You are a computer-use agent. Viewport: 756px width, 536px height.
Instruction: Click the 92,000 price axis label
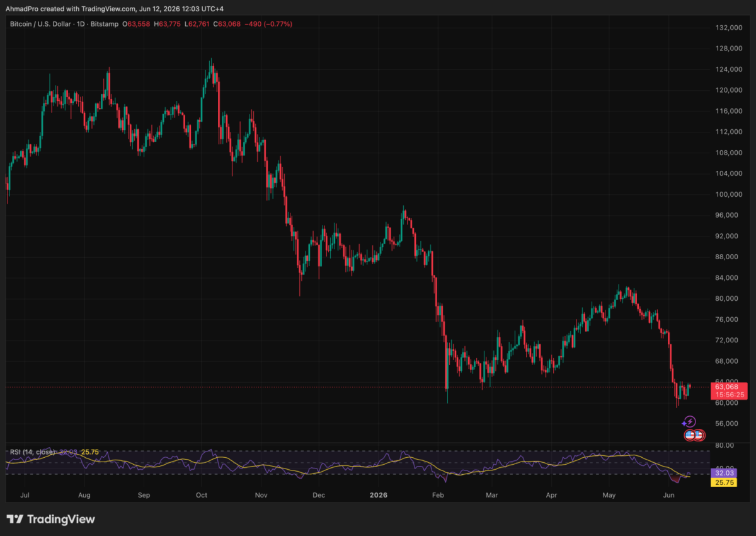pyautogui.click(x=726, y=236)
